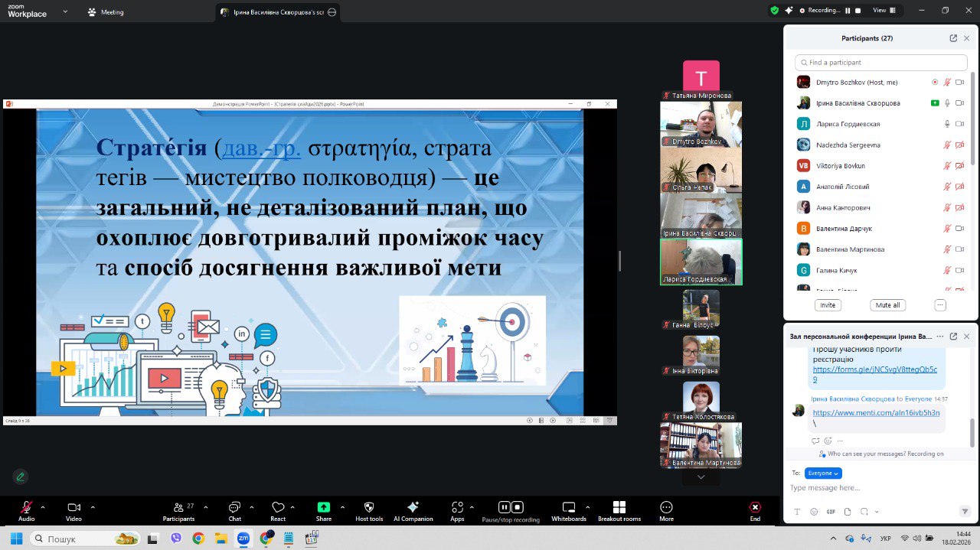The height and width of the screenshot is (550, 980).
Task: Click the Mute all button
Action: tap(888, 304)
